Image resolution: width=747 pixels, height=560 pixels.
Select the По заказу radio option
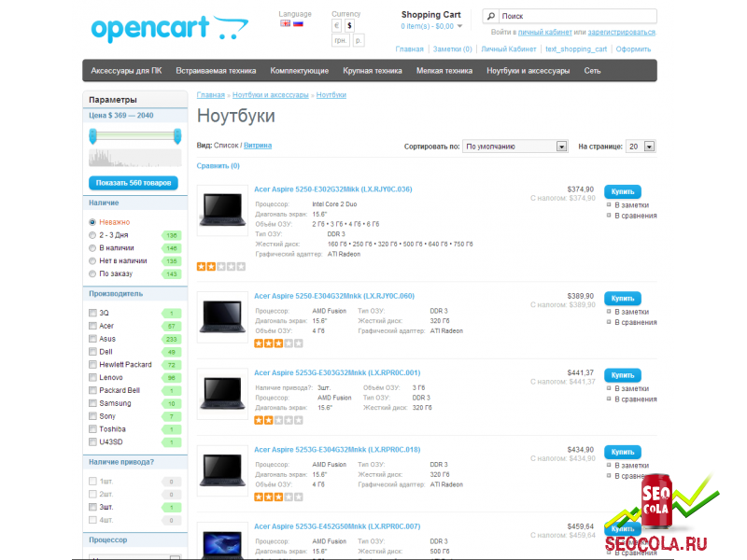pos(92,273)
